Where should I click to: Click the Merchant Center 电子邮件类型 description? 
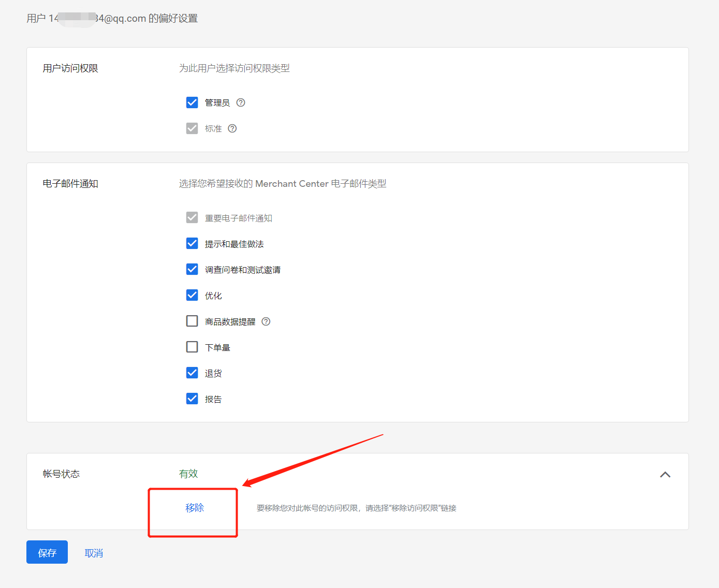283,184
